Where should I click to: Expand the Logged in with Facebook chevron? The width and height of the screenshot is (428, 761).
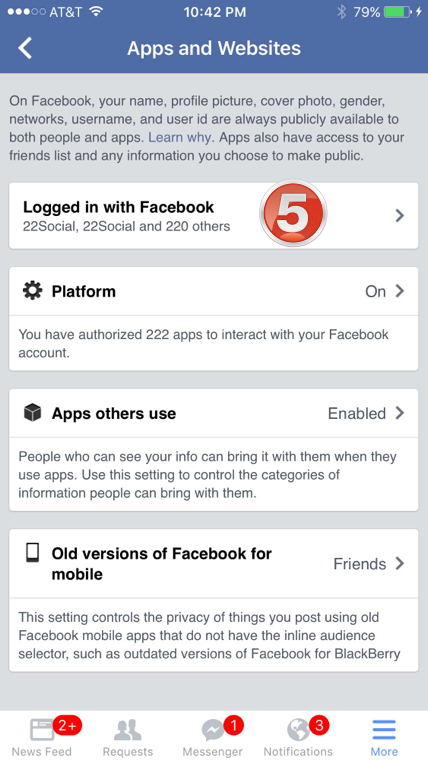point(399,215)
